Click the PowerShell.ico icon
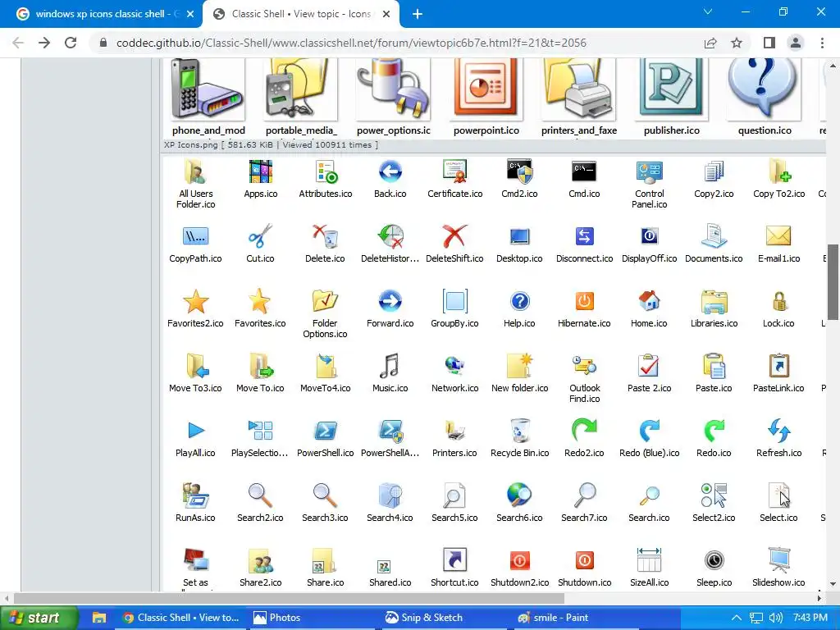 [325, 431]
